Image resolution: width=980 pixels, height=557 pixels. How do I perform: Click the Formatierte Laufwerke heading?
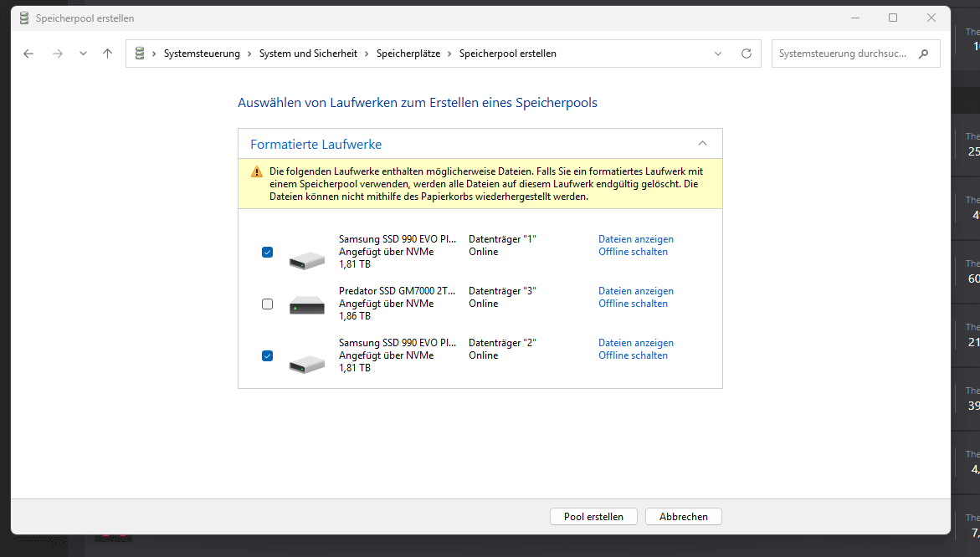click(316, 144)
